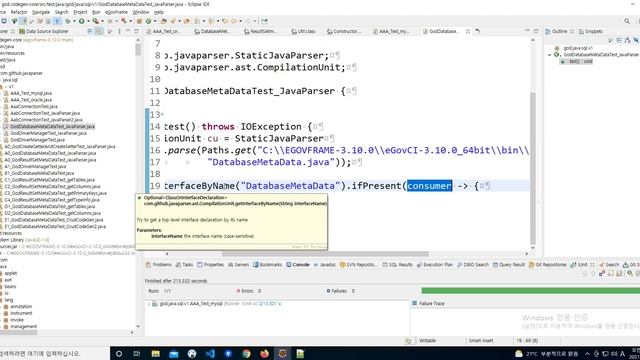Screen dimensions: 640x360
Task: Click the Open Type toolbar icon
Action: click(163, 21)
